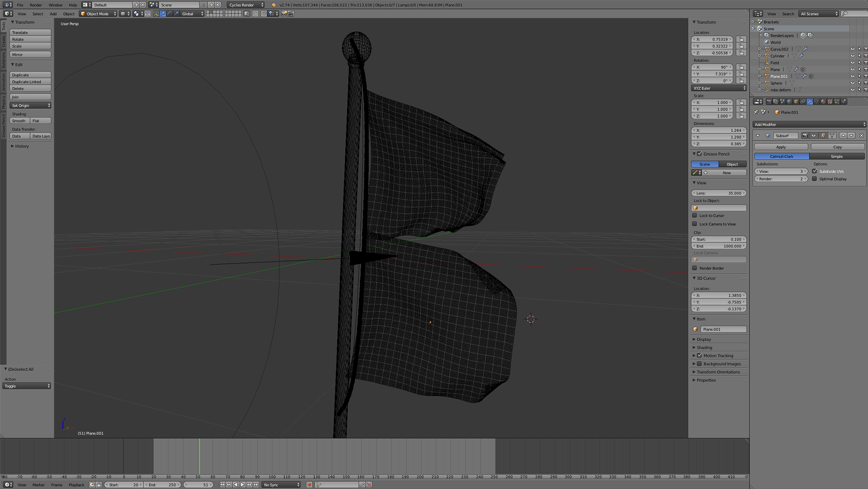This screenshot has width=868, height=489.
Task: Toggle Lock to Cursor checkbox
Action: click(x=695, y=216)
